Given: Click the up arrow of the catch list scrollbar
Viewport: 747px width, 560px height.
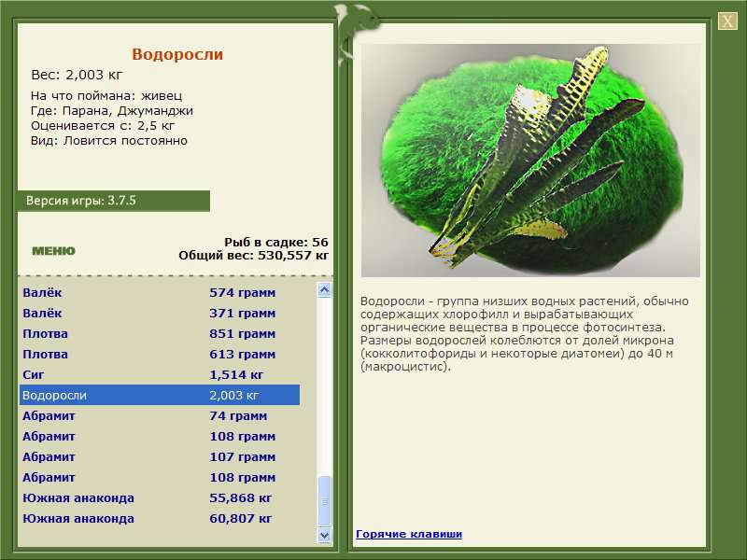Looking at the screenshot, I should (324, 290).
